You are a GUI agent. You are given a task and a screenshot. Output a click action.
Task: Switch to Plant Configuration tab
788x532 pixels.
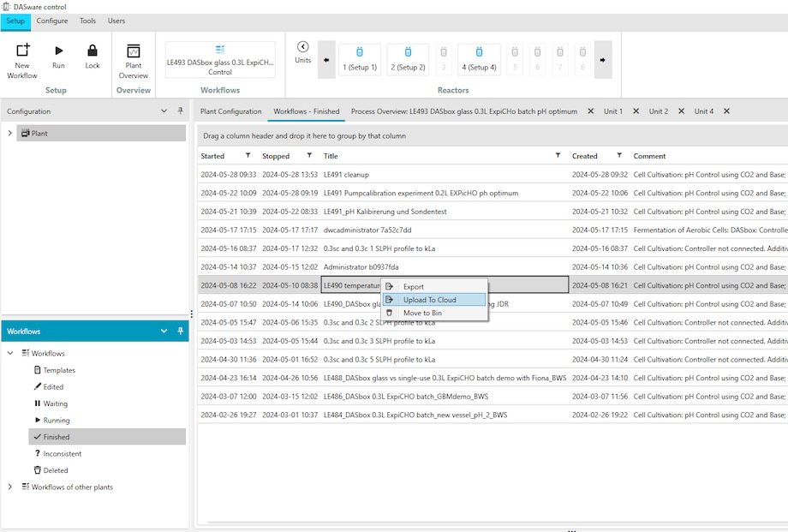pyautogui.click(x=230, y=111)
